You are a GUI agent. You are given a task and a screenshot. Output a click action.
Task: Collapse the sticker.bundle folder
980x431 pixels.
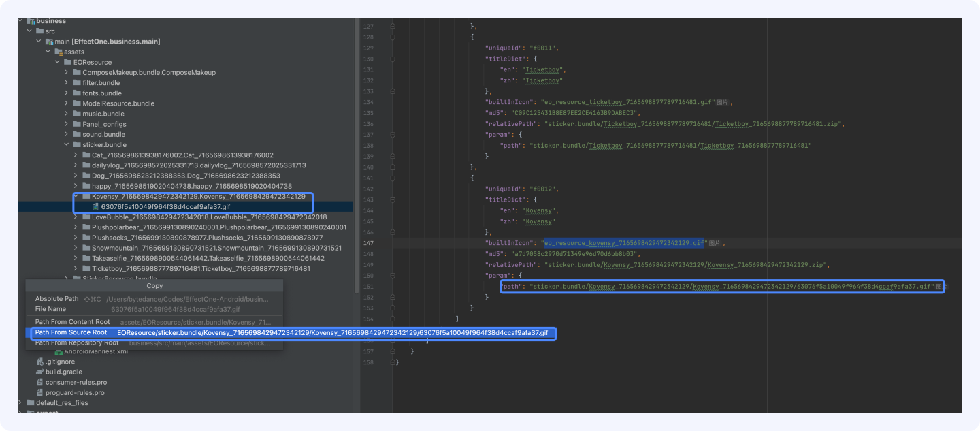67,144
